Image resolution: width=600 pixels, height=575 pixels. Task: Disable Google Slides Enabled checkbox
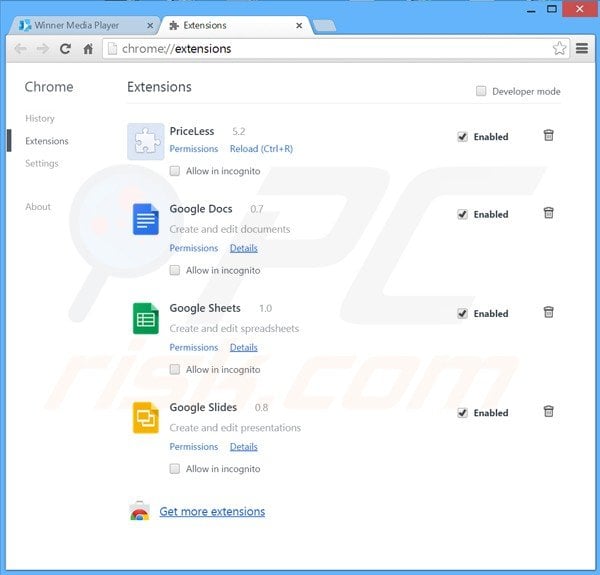[x=463, y=413]
